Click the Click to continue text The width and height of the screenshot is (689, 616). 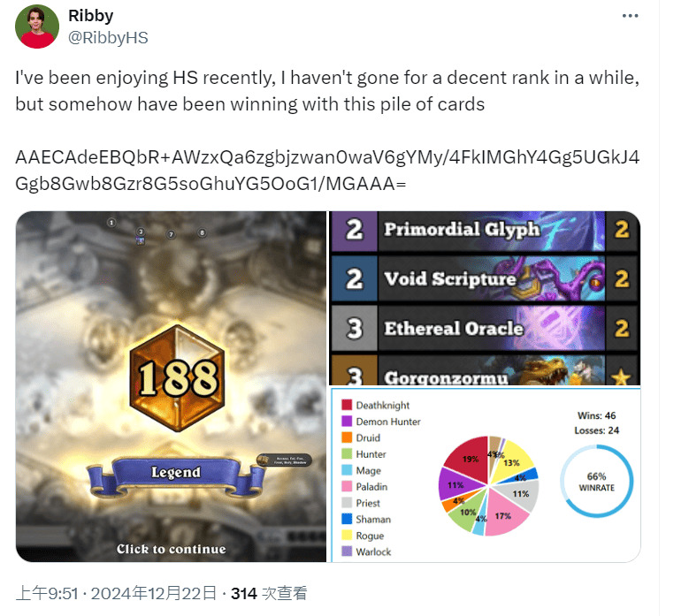(x=171, y=549)
